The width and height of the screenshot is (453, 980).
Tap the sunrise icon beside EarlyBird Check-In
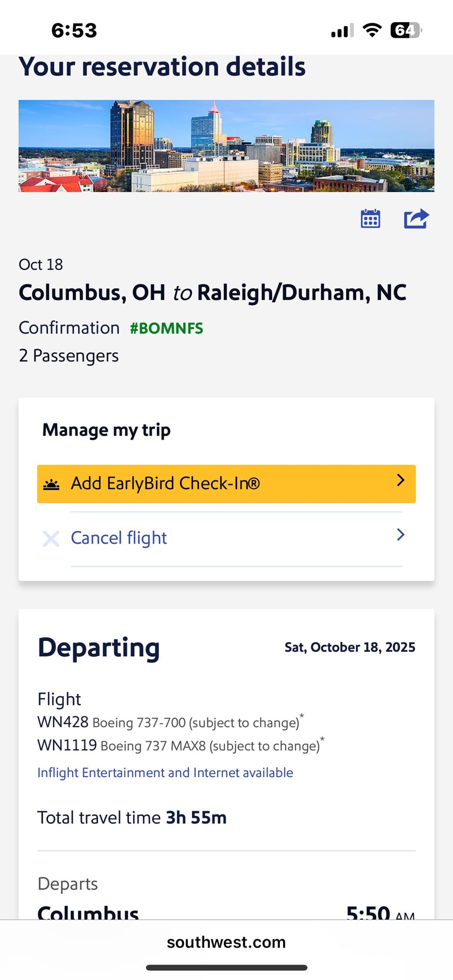tap(51, 484)
